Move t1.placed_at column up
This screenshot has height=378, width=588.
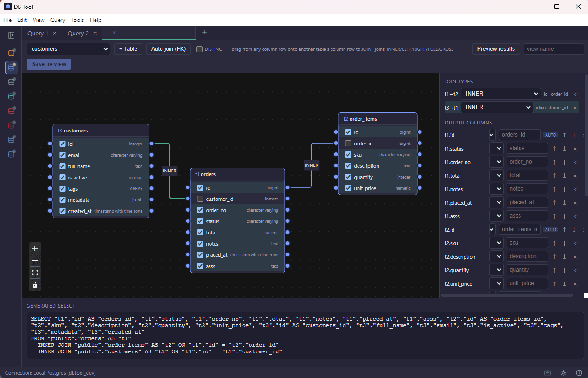click(554, 203)
